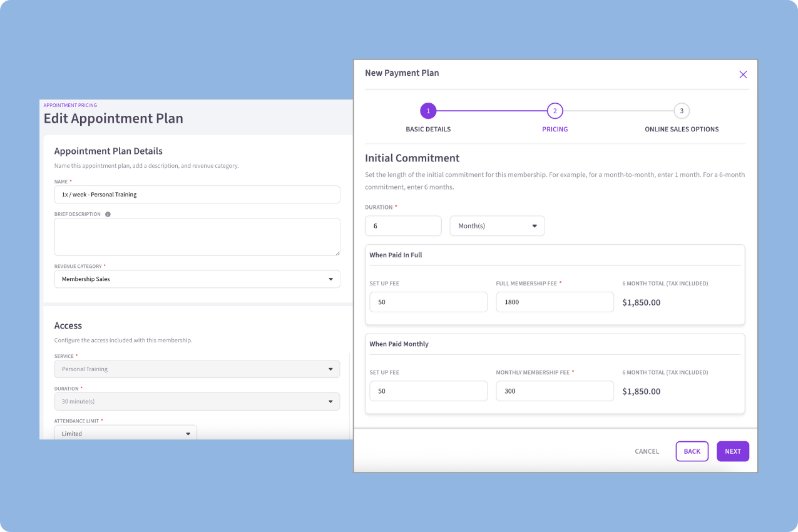Expand the 30 minute(s) duration dropdown

(x=197, y=401)
